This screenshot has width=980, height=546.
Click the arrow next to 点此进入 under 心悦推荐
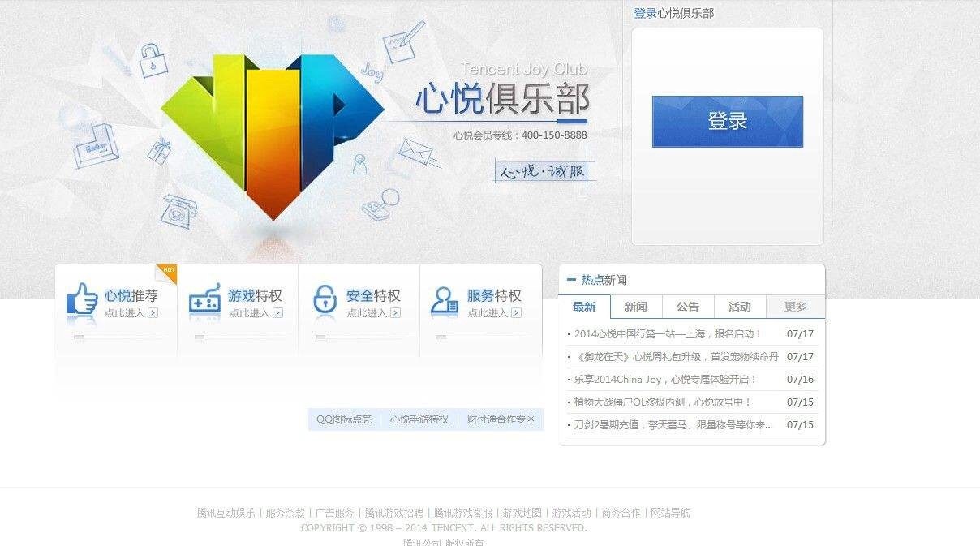(153, 313)
